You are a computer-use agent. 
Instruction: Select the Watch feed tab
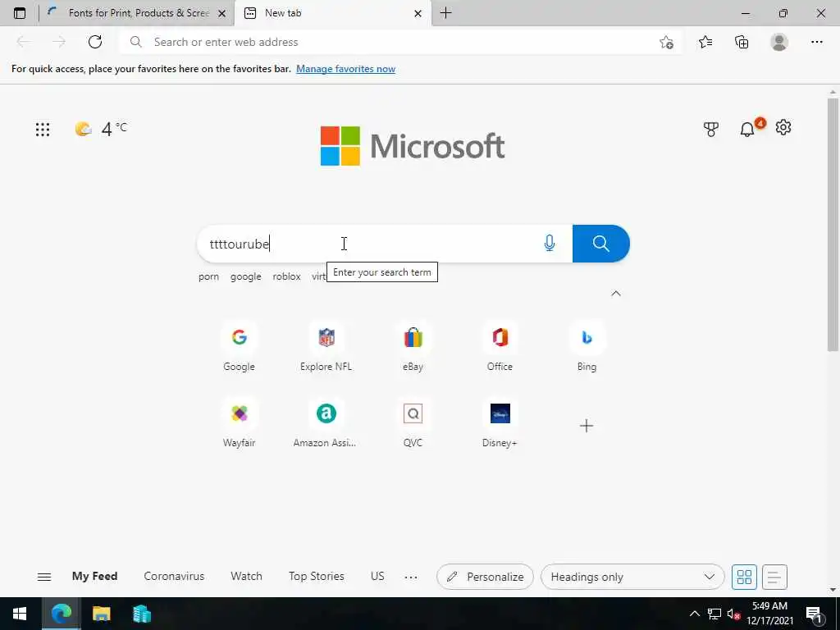[246, 576]
